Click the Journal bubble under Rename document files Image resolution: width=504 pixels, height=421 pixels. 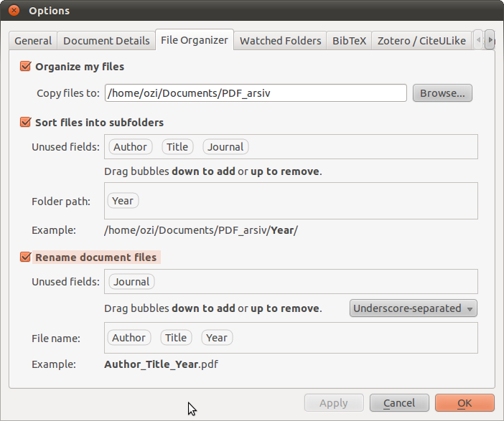pos(131,282)
